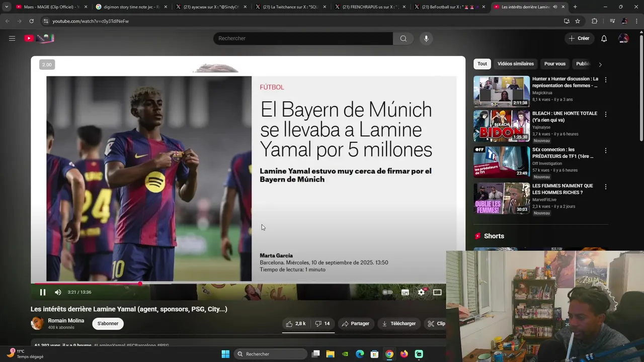Switch to the BeFootball X tab
The width and height of the screenshot is (644, 362).
click(449, 7)
